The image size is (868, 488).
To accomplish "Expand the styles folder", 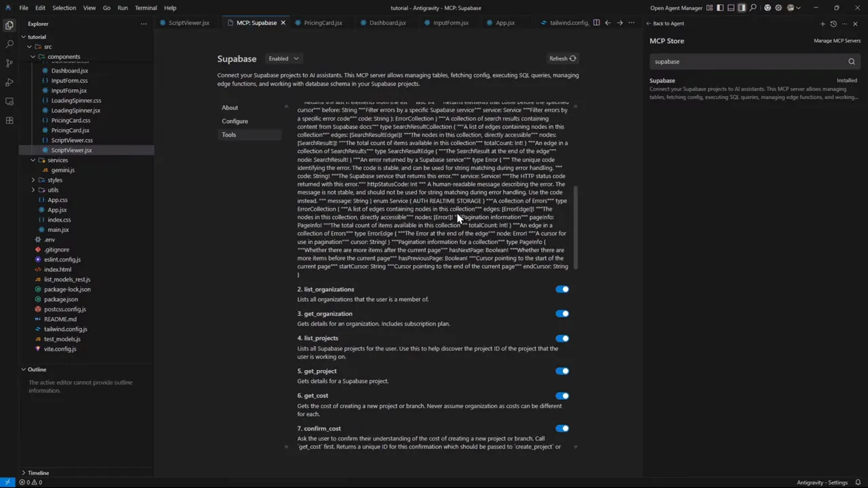I will (x=54, y=180).
